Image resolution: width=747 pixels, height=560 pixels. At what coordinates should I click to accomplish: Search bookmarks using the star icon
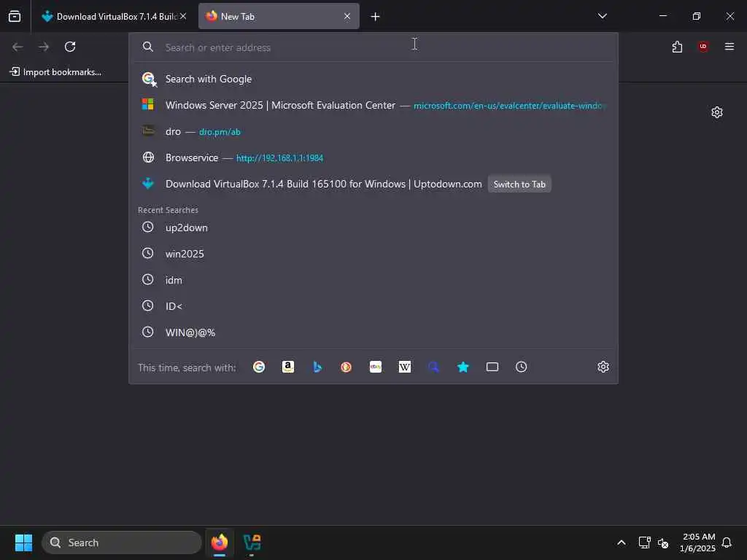463,367
